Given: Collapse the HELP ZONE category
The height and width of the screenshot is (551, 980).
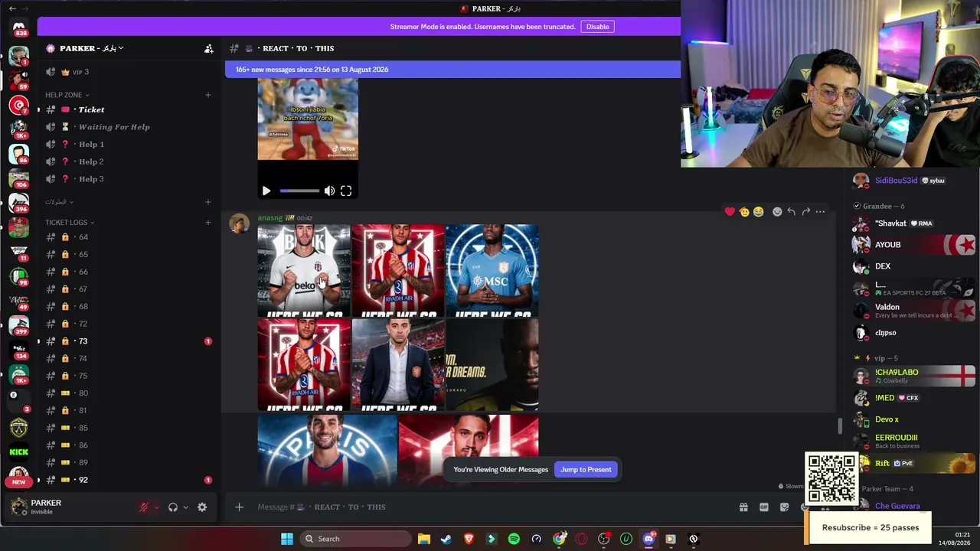Looking at the screenshot, I should coord(67,95).
